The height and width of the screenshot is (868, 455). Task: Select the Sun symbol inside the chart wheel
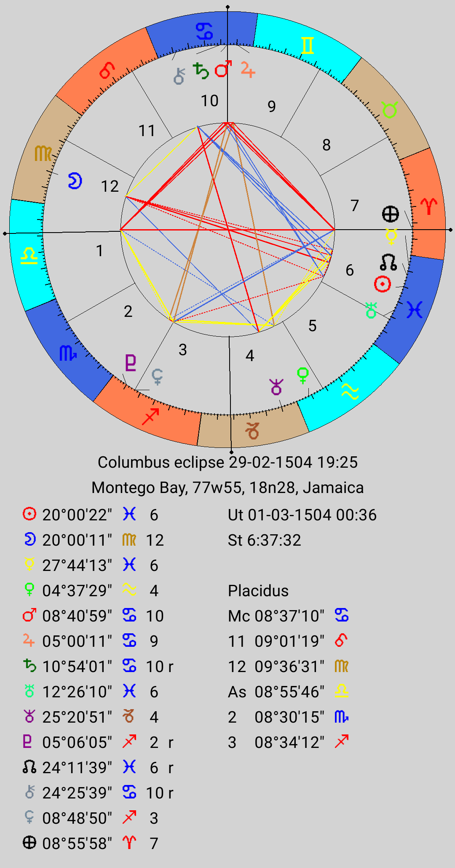pos(383,284)
